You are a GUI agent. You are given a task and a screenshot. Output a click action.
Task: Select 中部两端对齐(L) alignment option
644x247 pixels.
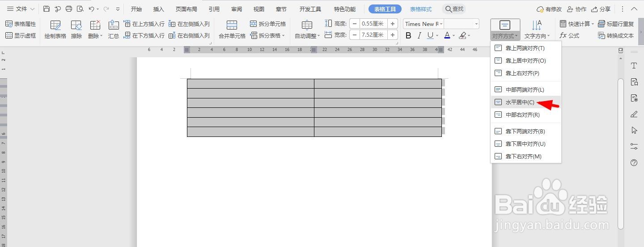coord(526,89)
